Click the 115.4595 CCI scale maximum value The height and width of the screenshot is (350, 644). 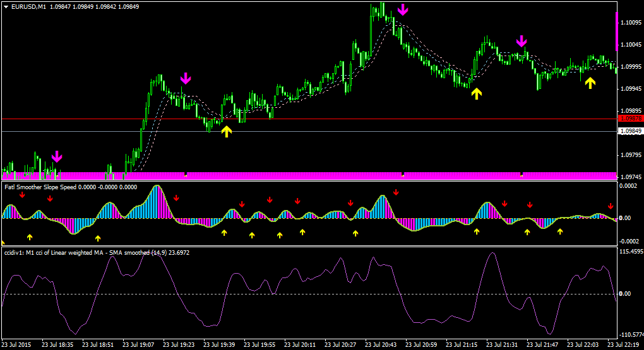[631, 252]
